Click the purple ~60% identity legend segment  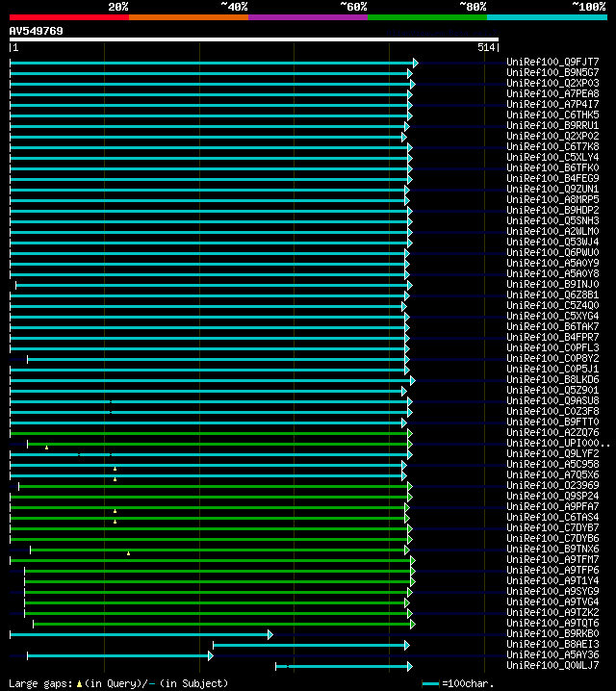(x=308, y=17)
